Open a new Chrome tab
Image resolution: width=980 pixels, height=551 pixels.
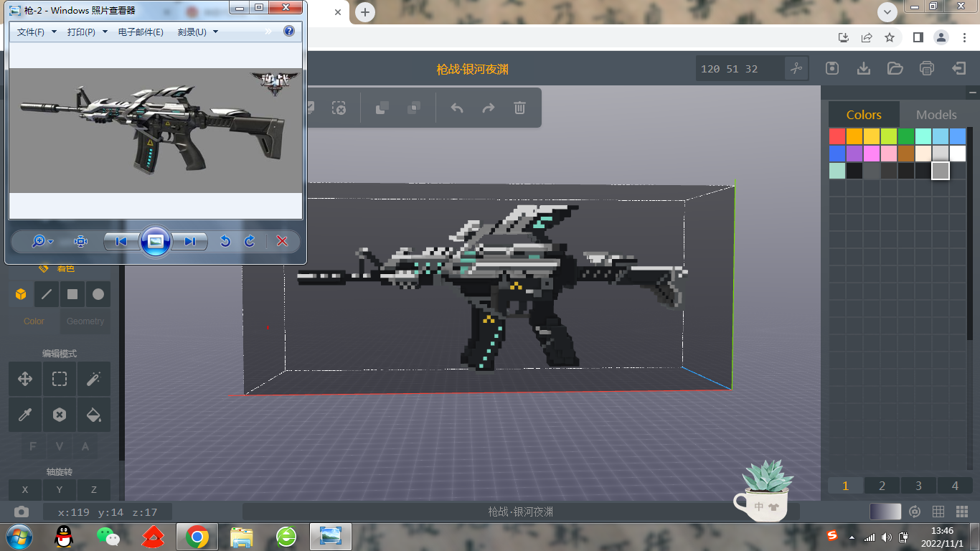tap(365, 11)
